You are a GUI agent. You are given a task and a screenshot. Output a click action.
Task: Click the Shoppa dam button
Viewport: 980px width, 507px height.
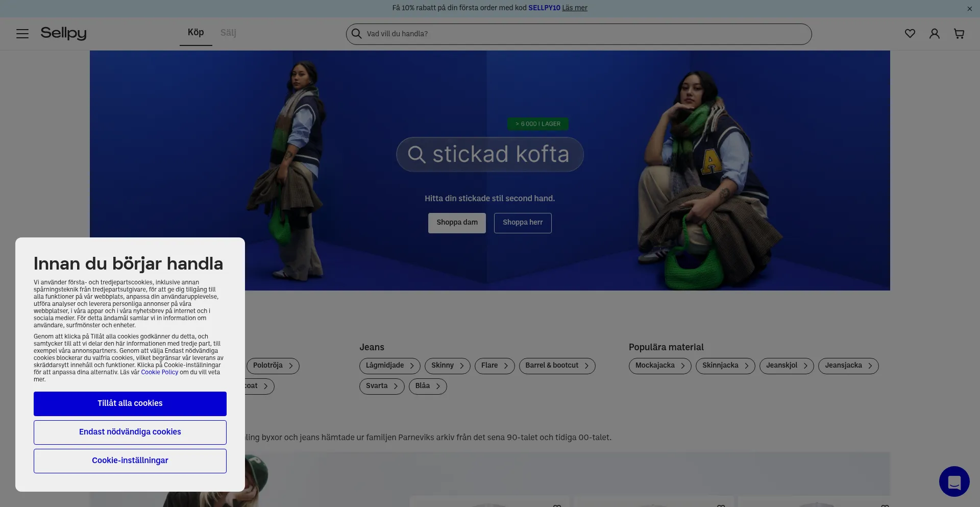point(457,223)
